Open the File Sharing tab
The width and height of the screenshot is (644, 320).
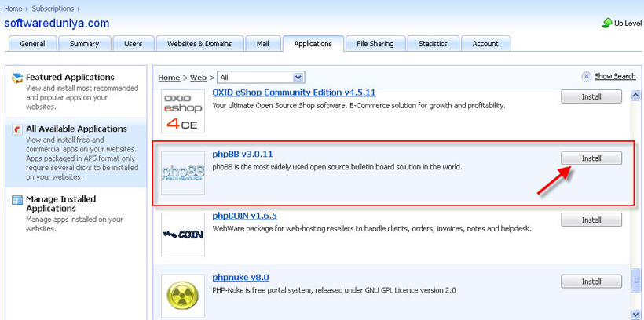tap(375, 43)
